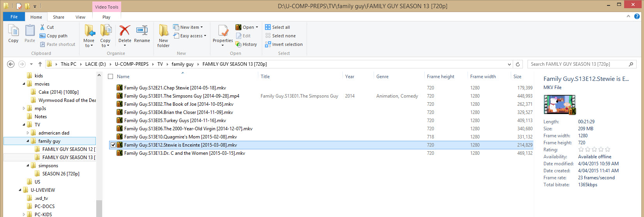This screenshot has width=644, height=217.
Task: Open the dropdown arrow next to Open
Action: point(257,27)
